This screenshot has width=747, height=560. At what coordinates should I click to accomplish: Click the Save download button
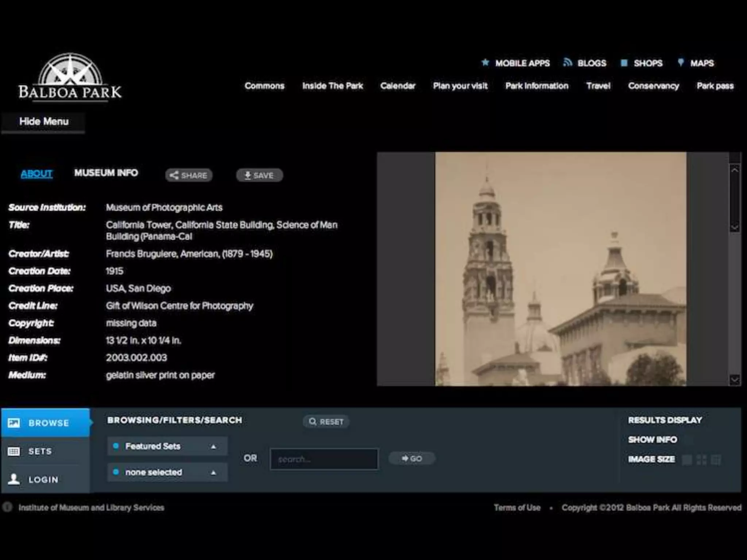[x=259, y=175]
